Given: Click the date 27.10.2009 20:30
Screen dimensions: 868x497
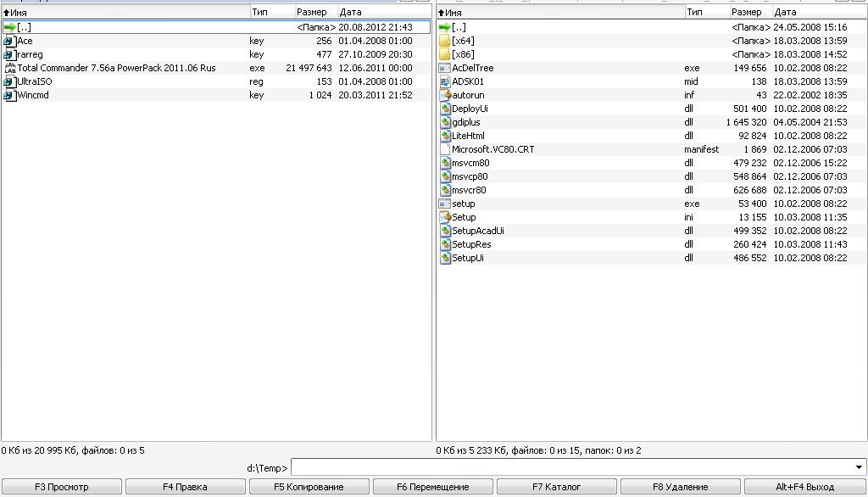Looking at the screenshot, I should click(376, 54).
